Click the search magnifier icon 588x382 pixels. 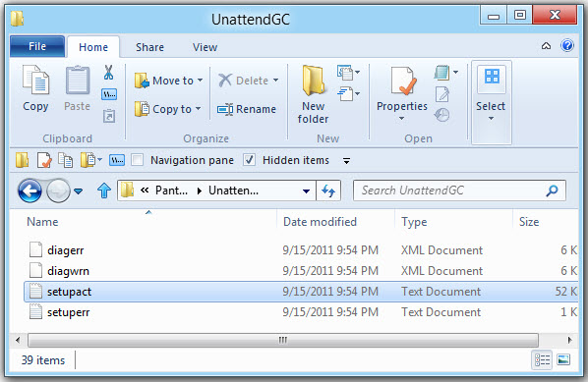click(x=552, y=191)
